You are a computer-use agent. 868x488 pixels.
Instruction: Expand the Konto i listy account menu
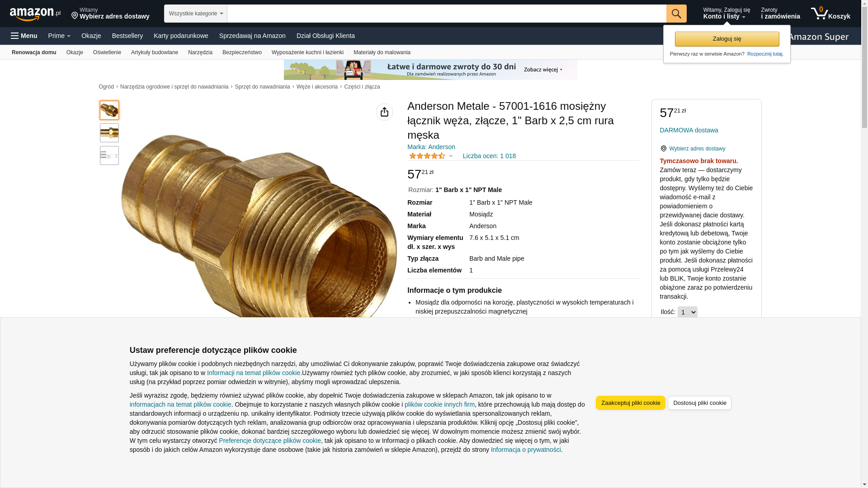[726, 14]
